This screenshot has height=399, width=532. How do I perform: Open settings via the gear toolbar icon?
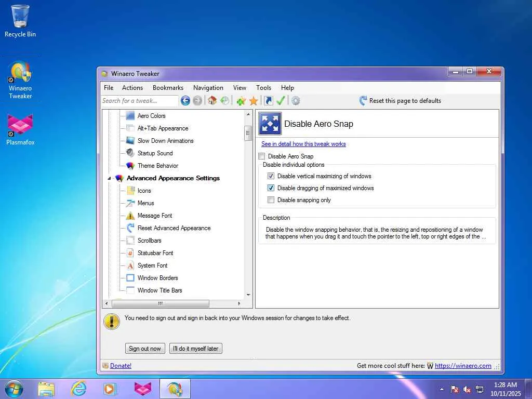(x=296, y=101)
